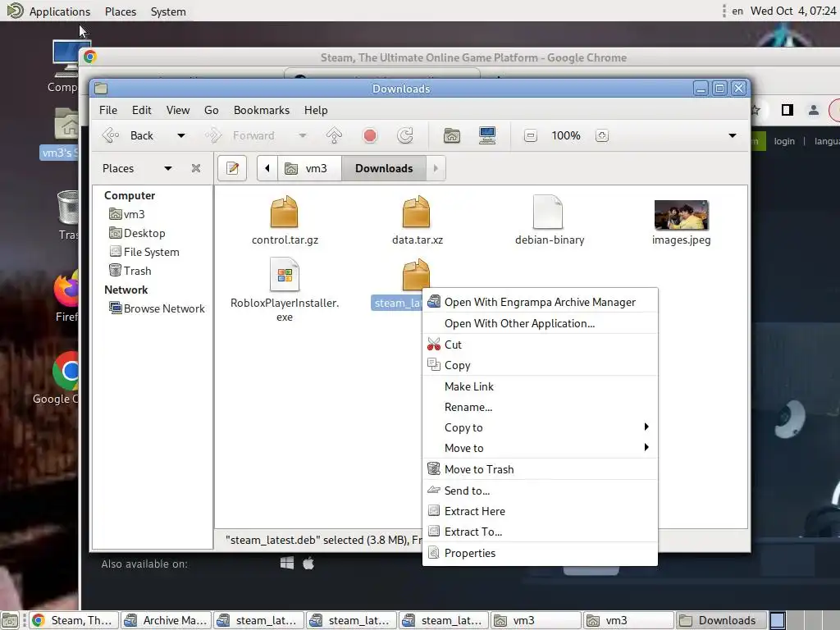Viewport: 840px width, 630px height.
Task: Close the Places side pane
Action: point(196,168)
